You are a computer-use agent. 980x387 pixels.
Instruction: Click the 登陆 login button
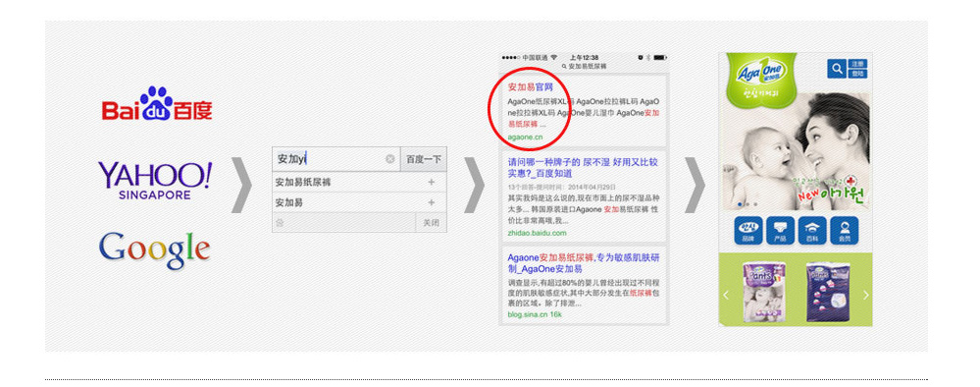[x=856, y=74]
